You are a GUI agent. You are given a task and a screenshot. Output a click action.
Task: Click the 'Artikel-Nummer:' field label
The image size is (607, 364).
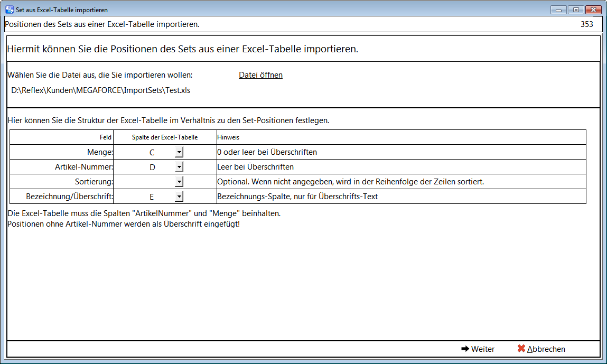(x=84, y=167)
